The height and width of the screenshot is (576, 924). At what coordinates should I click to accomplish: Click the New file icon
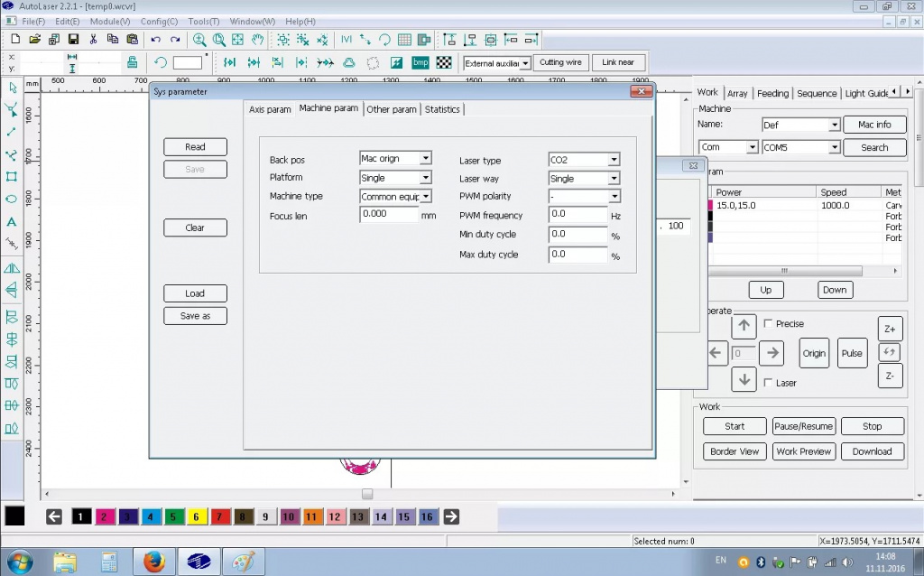click(15, 40)
